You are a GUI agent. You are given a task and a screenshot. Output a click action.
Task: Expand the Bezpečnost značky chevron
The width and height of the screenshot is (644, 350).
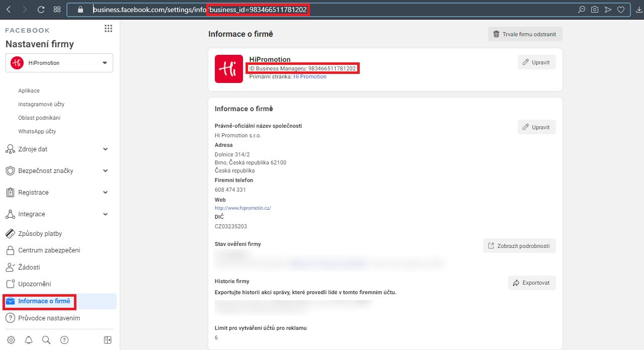point(105,171)
